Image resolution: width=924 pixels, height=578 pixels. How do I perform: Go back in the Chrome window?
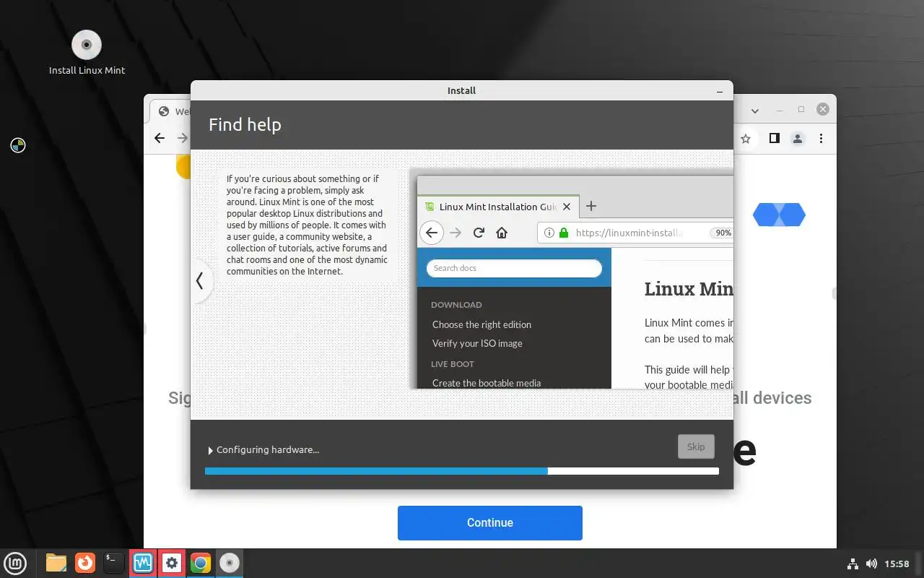click(x=160, y=138)
